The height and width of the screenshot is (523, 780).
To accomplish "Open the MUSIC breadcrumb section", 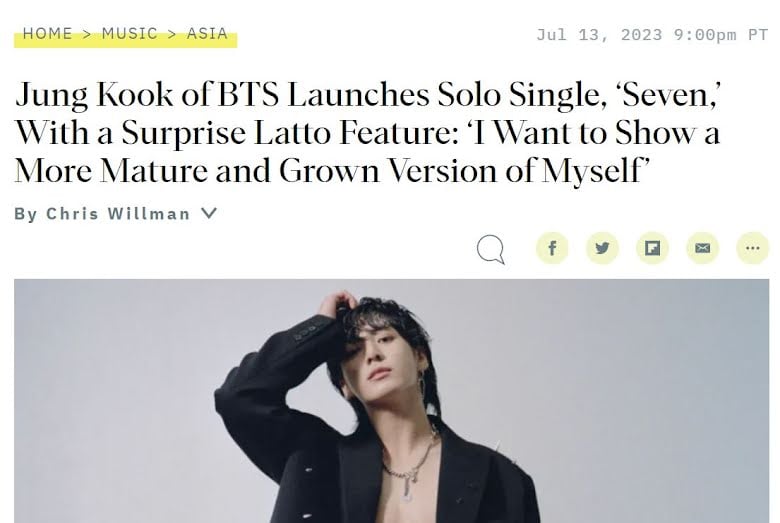I will (x=130, y=33).
